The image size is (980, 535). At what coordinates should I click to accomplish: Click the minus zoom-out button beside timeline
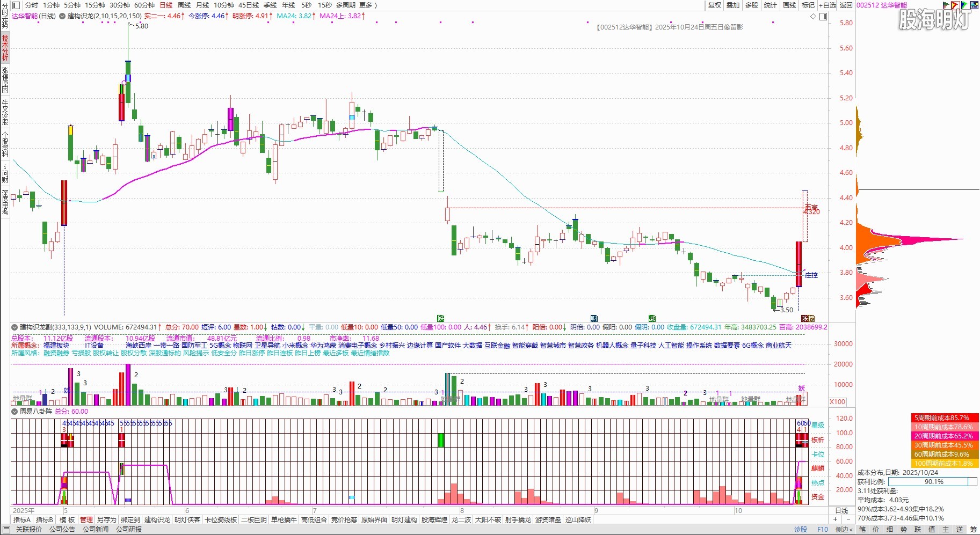(x=848, y=519)
